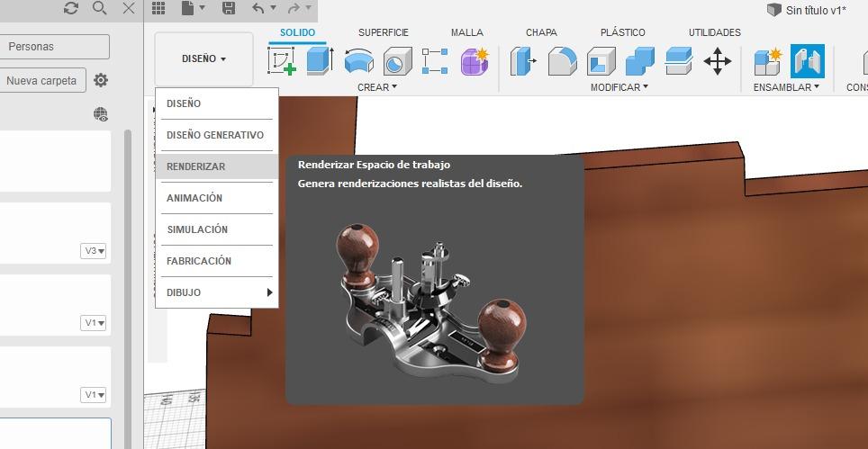This screenshot has height=449, width=868.
Task: Select the Extrude tool
Action: tap(320, 61)
